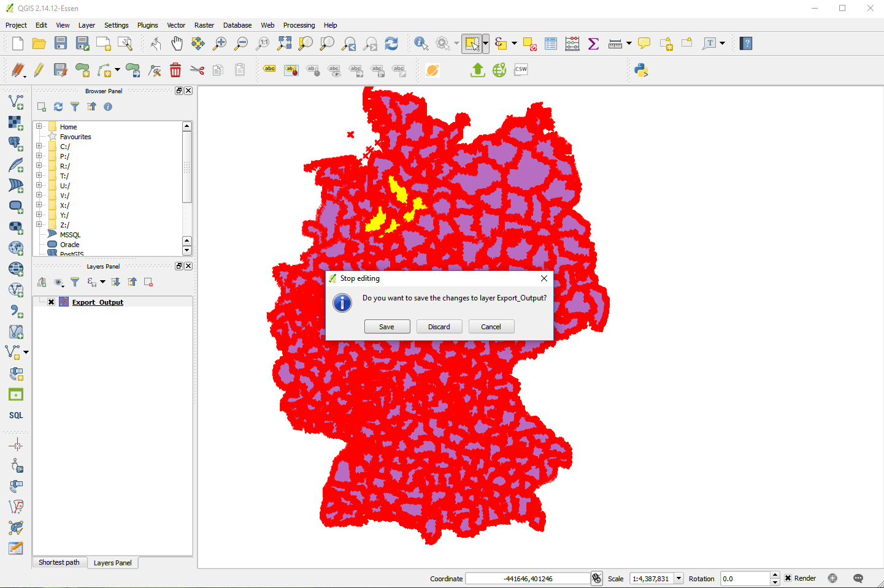Image resolution: width=884 pixels, height=588 pixels.
Task: Click the Cut Features scissors icon
Action: 197,70
